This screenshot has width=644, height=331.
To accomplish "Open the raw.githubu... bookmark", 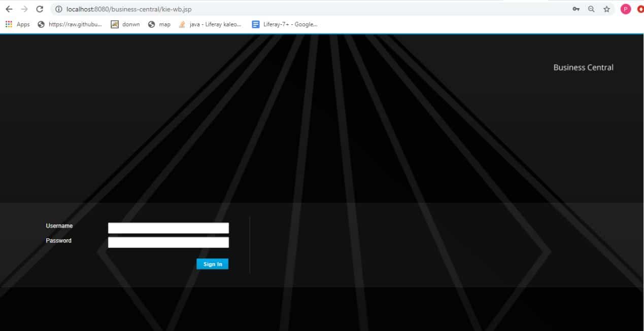I will [x=70, y=24].
